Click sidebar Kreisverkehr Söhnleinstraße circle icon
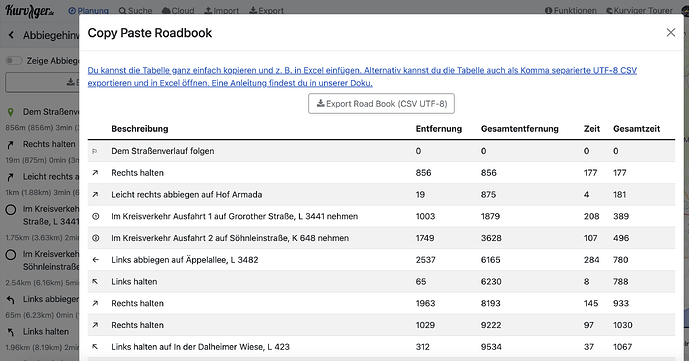Viewport: 689px width, 361px height. point(11,255)
